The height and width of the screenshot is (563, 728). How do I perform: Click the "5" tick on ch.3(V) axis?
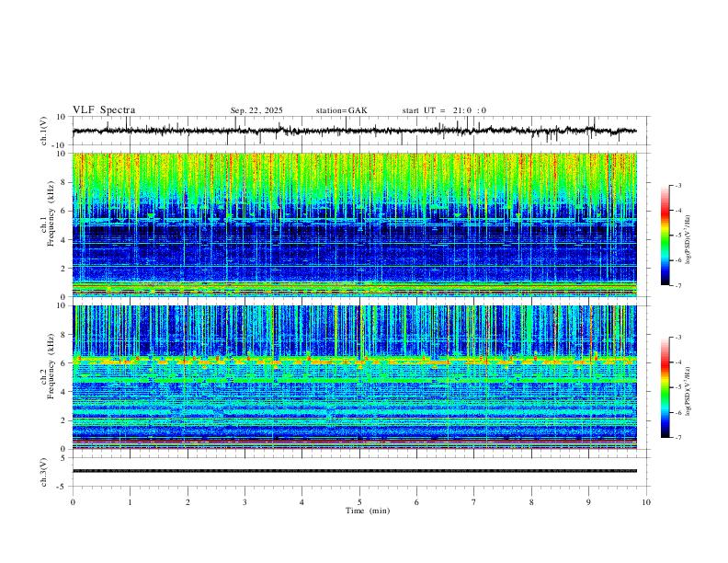tap(64, 458)
